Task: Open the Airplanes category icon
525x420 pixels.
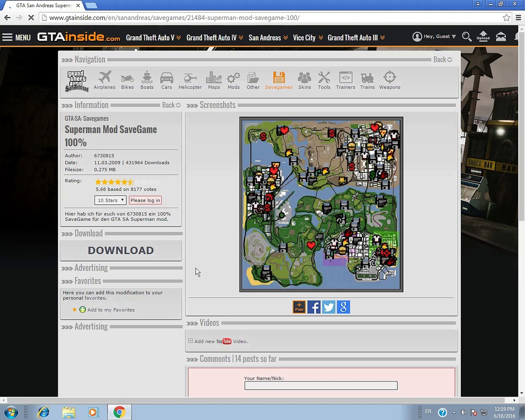Action: coord(104,80)
